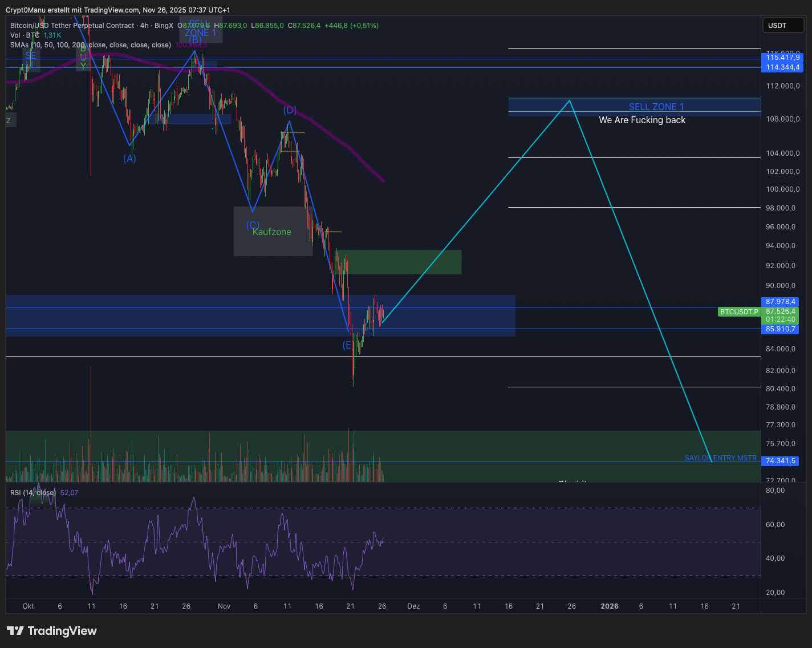Click the 85.910,7 blue price label
This screenshot has height=648, width=812.
(780, 329)
